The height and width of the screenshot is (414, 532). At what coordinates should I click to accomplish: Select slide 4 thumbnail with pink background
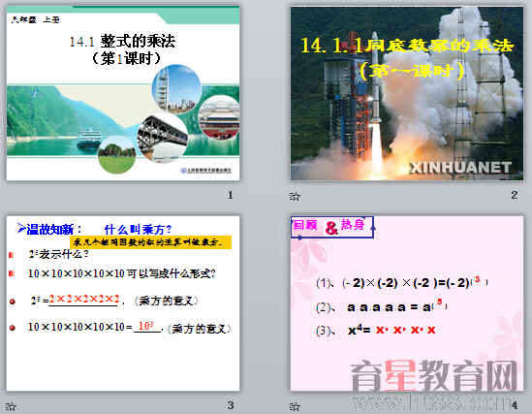pos(407,303)
